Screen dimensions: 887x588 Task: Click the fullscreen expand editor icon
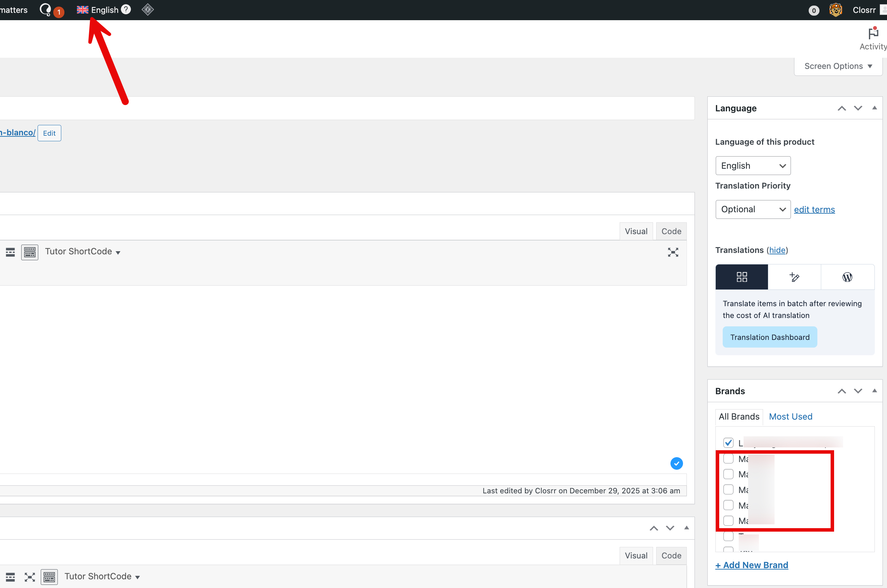673,252
